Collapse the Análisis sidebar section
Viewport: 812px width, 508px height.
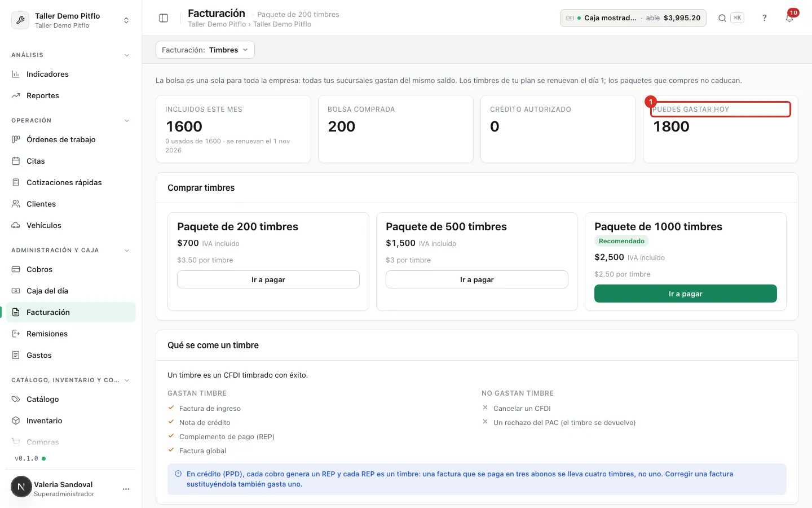pyautogui.click(x=127, y=55)
